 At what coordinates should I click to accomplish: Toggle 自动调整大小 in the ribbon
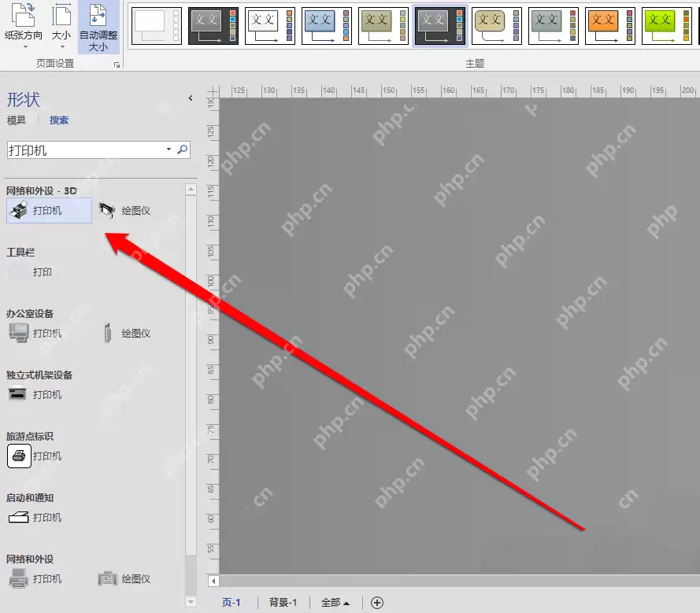[98, 26]
